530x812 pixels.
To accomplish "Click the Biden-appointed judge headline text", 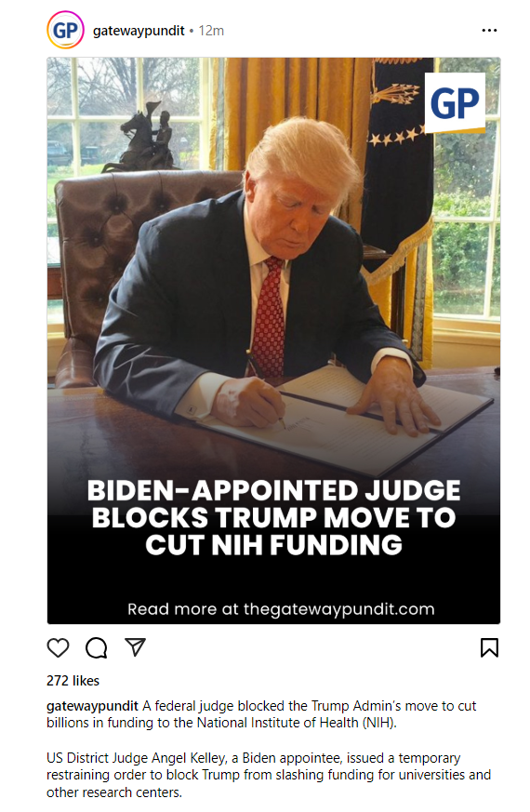I will (x=273, y=517).
